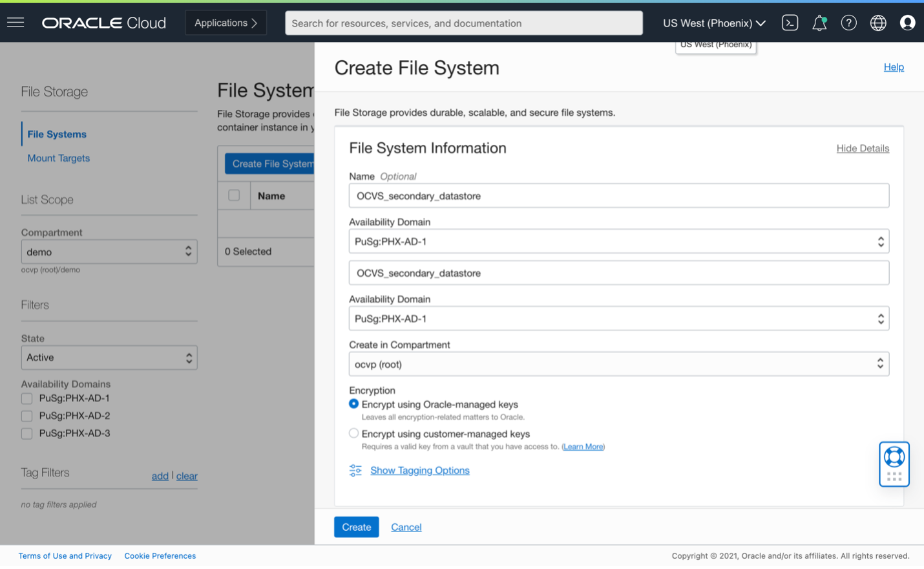The image size is (924, 569).
Task: Open notifications bell
Action: click(x=819, y=23)
